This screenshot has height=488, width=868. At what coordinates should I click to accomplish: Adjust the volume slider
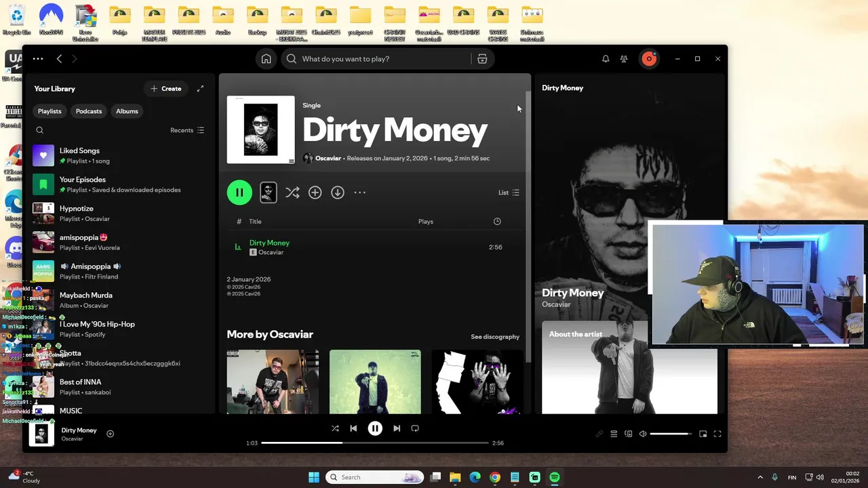point(671,434)
